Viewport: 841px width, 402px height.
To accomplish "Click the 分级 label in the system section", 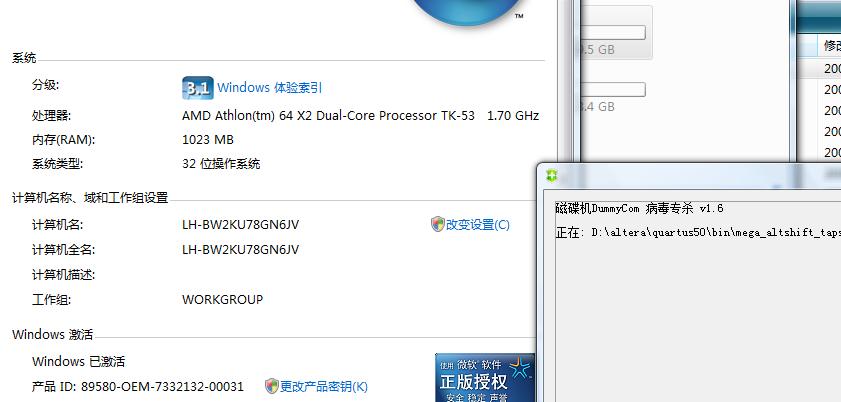I will coord(45,85).
